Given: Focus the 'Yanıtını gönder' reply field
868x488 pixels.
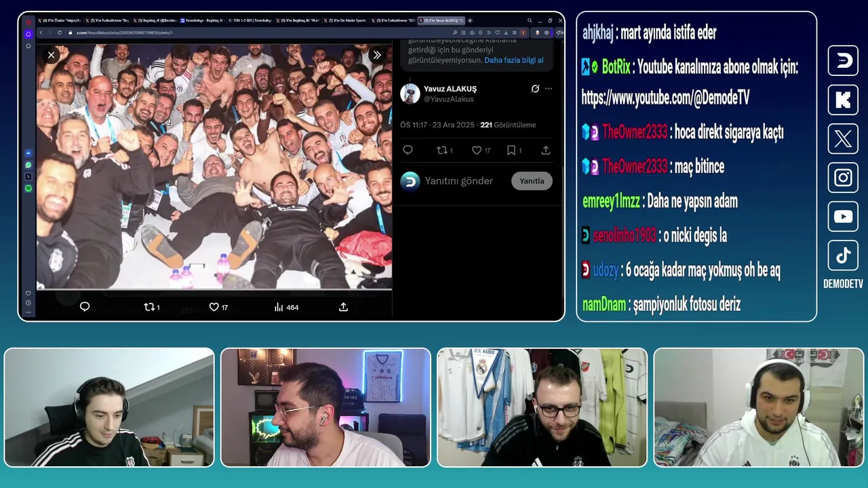Looking at the screenshot, I should point(458,181).
